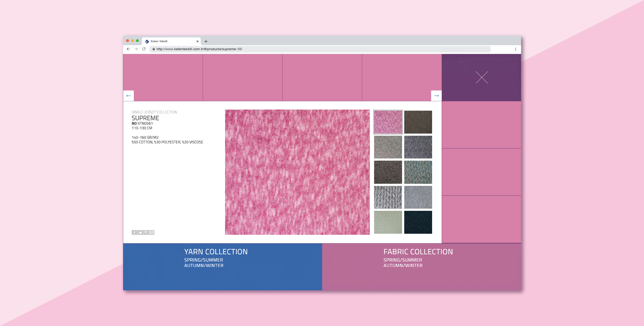Click the lock icon in address bar
Image resolution: width=644 pixels, height=326 pixels.
click(x=153, y=49)
